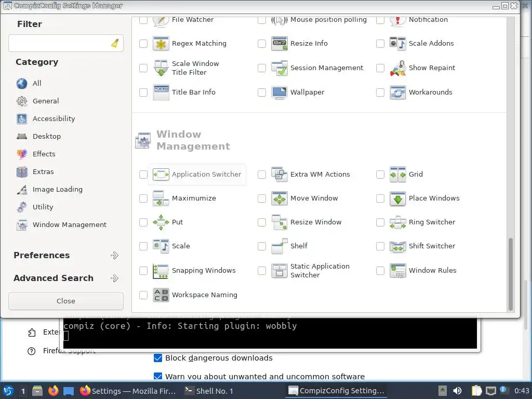Open the Shift Switcher plugin icon
Viewport: 532px width, 399px height.
pyautogui.click(x=397, y=246)
